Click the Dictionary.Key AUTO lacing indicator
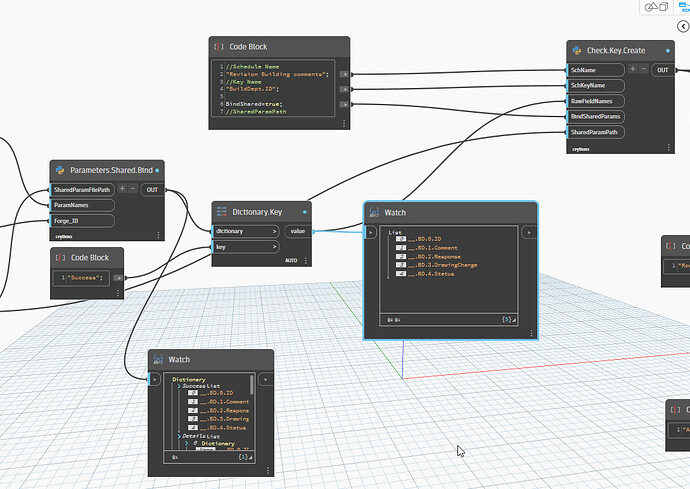The width and height of the screenshot is (690, 489). coord(292,260)
